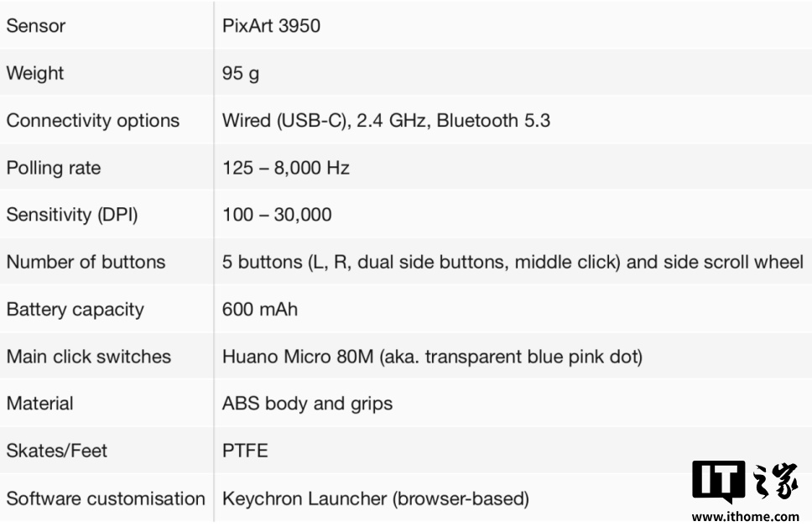812x532 pixels.
Task: Select the Weight row label
Action: point(35,73)
